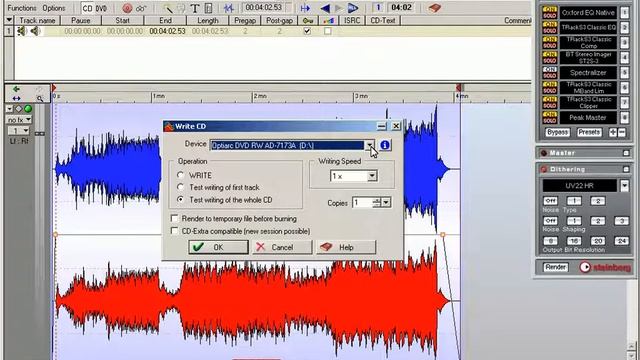Click the Render button

[x=556, y=267]
